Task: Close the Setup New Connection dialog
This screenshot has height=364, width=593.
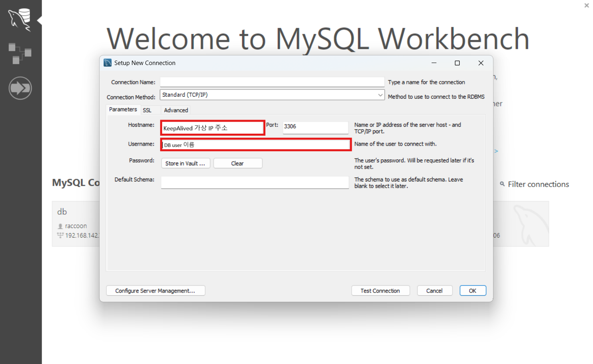Action: click(x=481, y=63)
